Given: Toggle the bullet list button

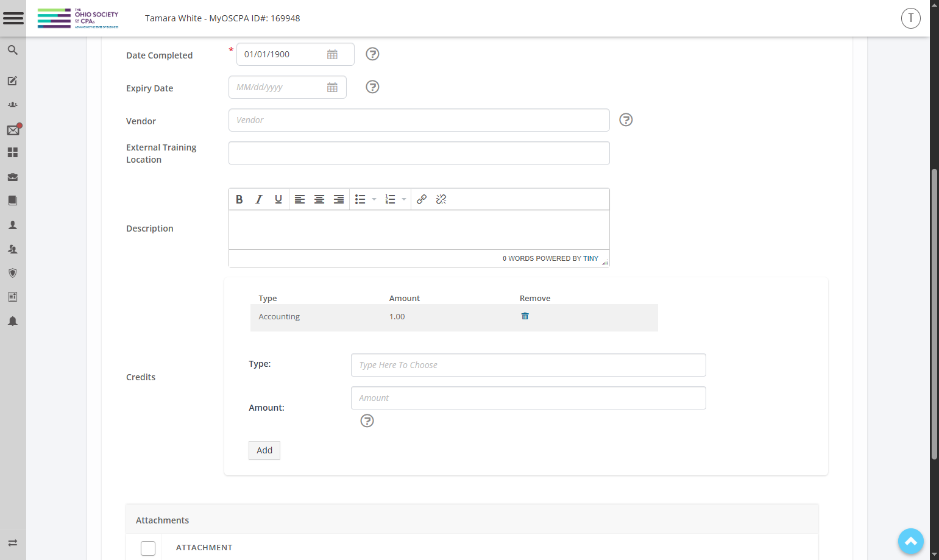Looking at the screenshot, I should 360,199.
